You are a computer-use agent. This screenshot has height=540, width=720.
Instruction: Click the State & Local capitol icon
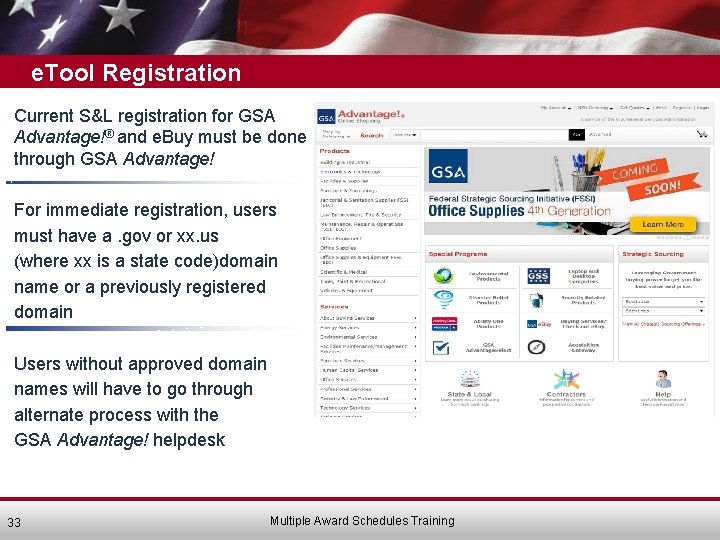coord(470,379)
